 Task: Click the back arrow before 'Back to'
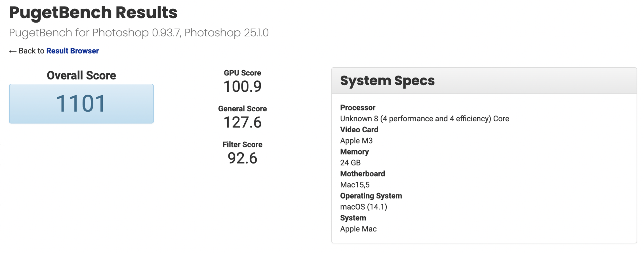tap(13, 51)
